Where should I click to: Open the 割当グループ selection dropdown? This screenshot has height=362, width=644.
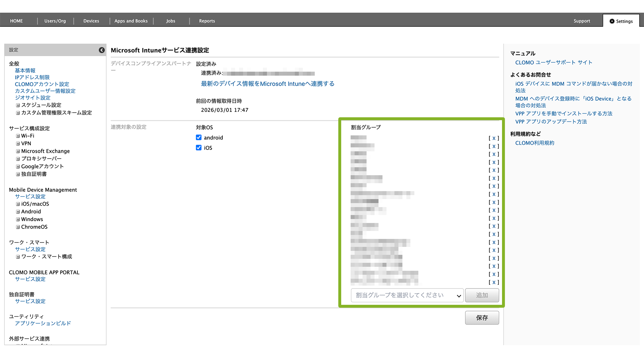pos(407,295)
